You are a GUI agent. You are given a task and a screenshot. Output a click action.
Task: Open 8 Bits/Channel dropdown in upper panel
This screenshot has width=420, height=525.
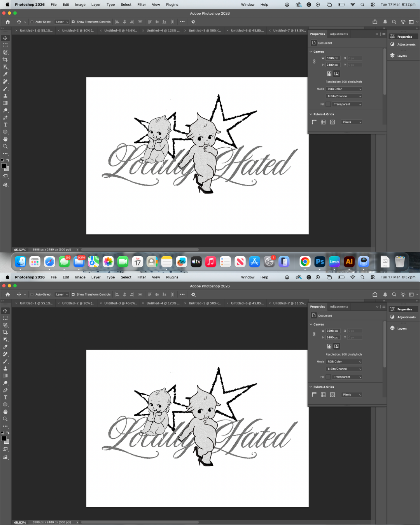point(344,96)
